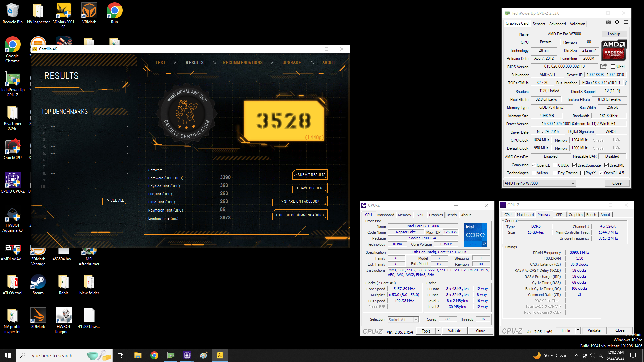Click bus interface question mark in GPU-Z
This screenshot has height=362, width=644.
point(626,83)
